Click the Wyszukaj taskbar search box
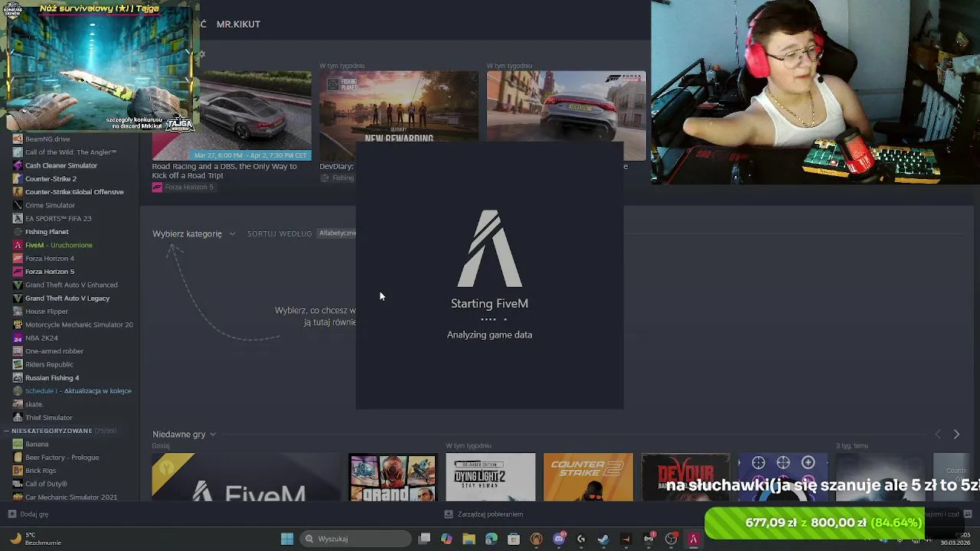This screenshot has width=980, height=551. point(354,539)
